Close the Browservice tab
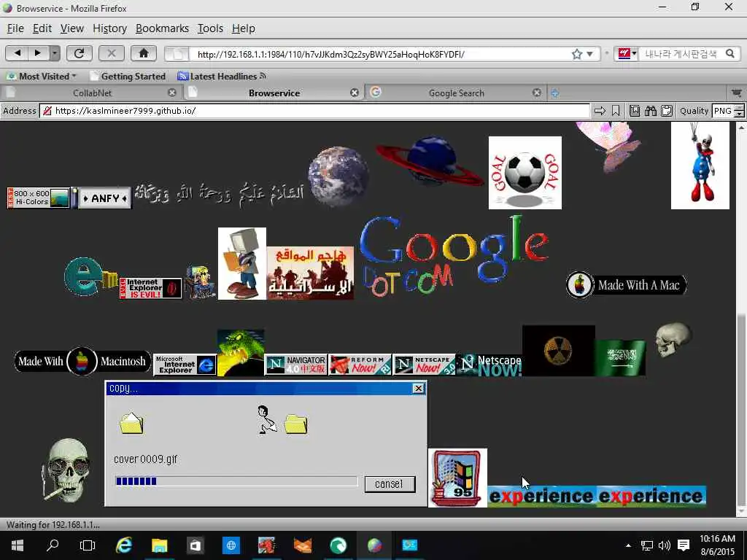The height and width of the screenshot is (560, 747). coord(355,93)
